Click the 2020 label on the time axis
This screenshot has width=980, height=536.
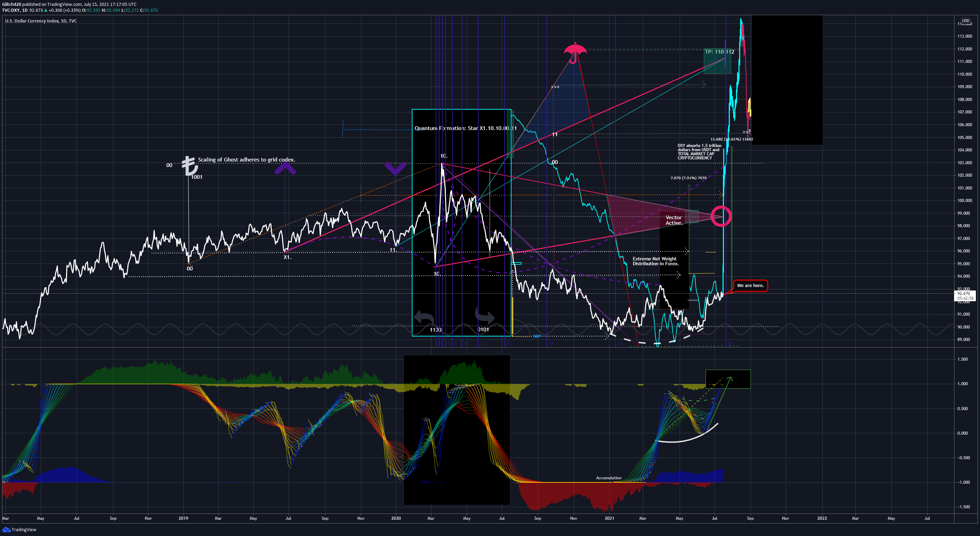[396, 518]
